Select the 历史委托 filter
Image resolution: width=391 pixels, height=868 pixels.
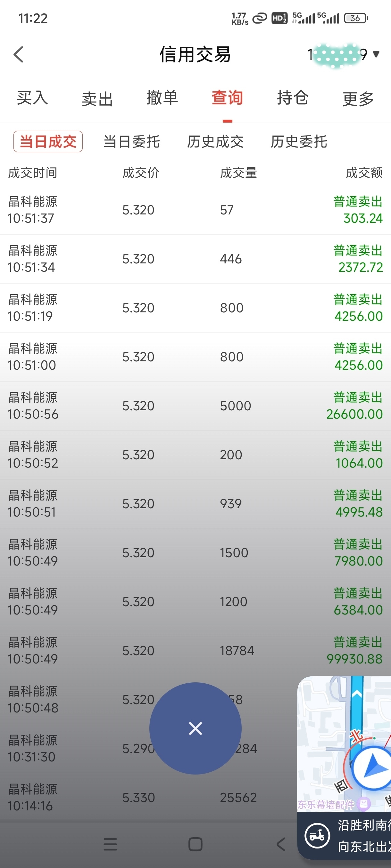coord(299,141)
